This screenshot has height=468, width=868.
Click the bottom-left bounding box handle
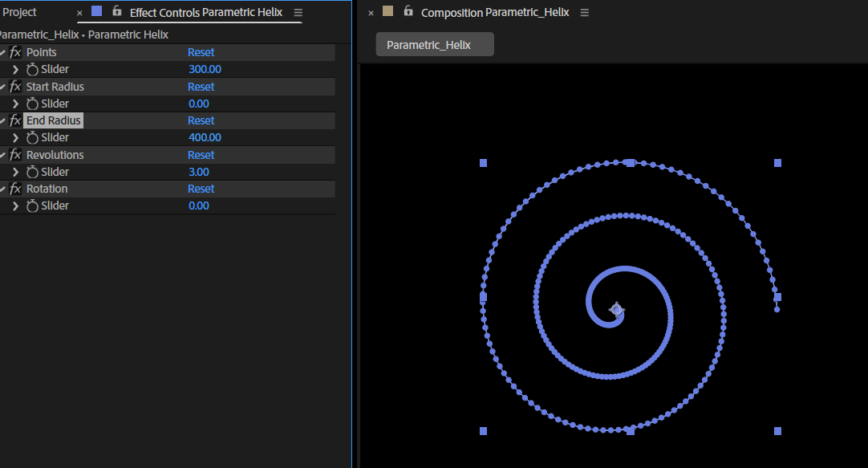point(483,431)
